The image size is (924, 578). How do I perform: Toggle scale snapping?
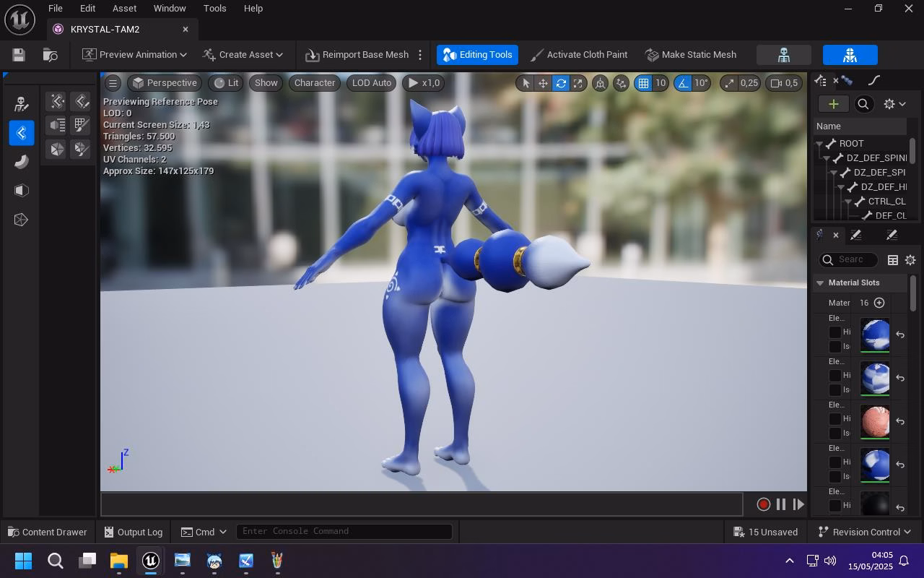(x=729, y=83)
